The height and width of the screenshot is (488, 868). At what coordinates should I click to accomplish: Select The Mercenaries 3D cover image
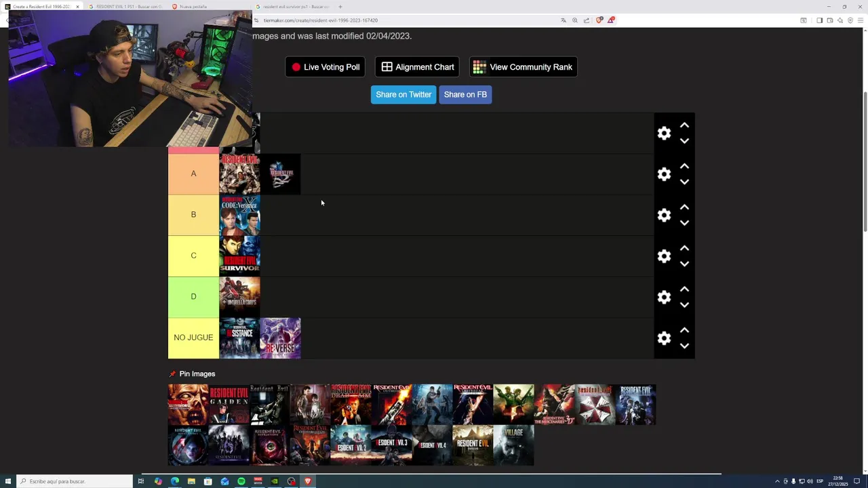555,405
